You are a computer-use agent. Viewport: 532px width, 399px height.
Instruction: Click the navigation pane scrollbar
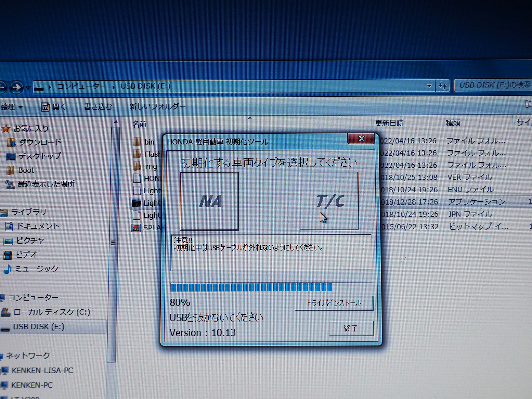click(x=114, y=244)
